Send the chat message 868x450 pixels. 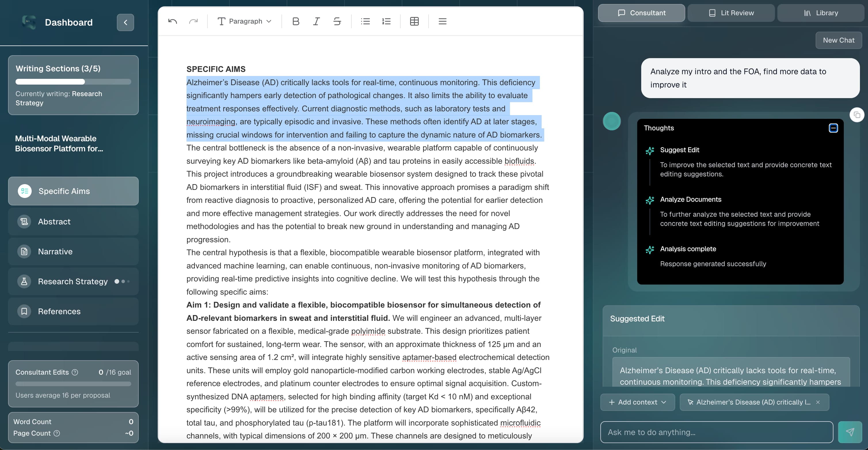click(850, 432)
